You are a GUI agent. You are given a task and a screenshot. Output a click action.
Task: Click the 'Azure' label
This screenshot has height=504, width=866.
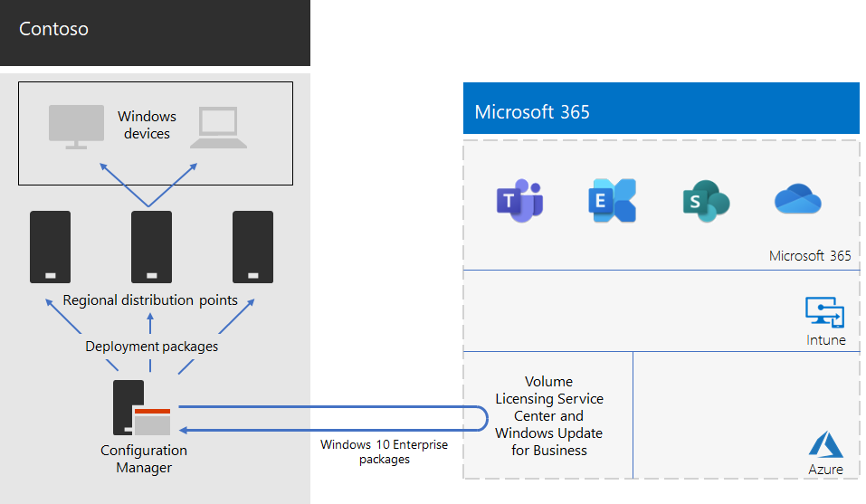point(825,470)
